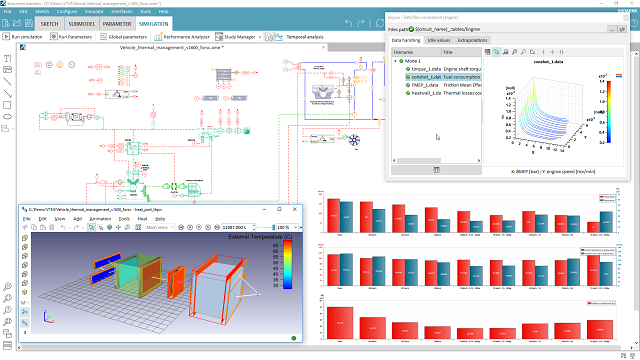The image size is (640, 360).
Task: Click the files path browse button
Action: (612, 29)
